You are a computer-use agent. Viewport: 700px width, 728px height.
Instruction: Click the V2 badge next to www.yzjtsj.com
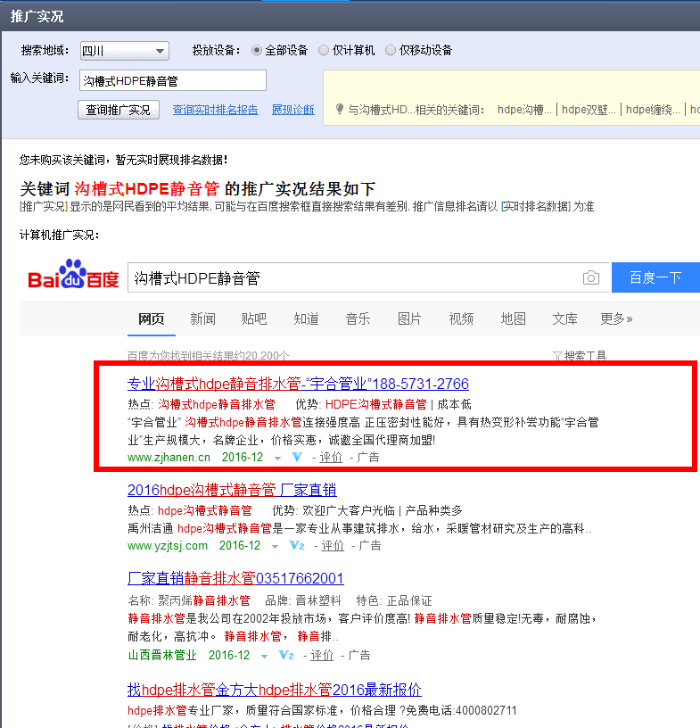pyautogui.click(x=296, y=545)
